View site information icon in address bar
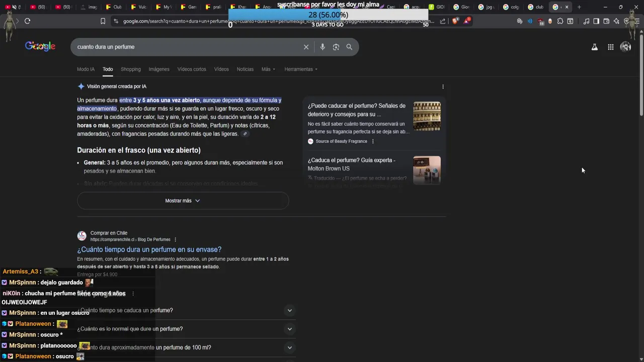 [x=116, y=21]
